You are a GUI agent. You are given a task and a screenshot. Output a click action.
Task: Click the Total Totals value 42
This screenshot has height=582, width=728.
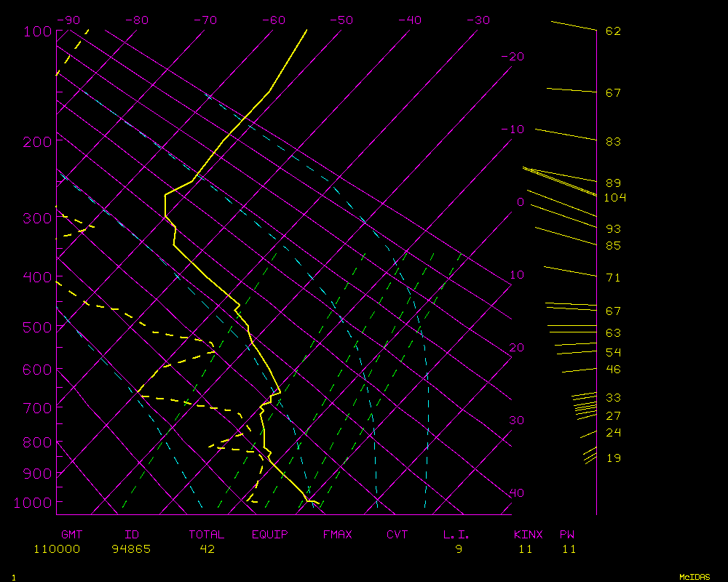coord(207,549)
